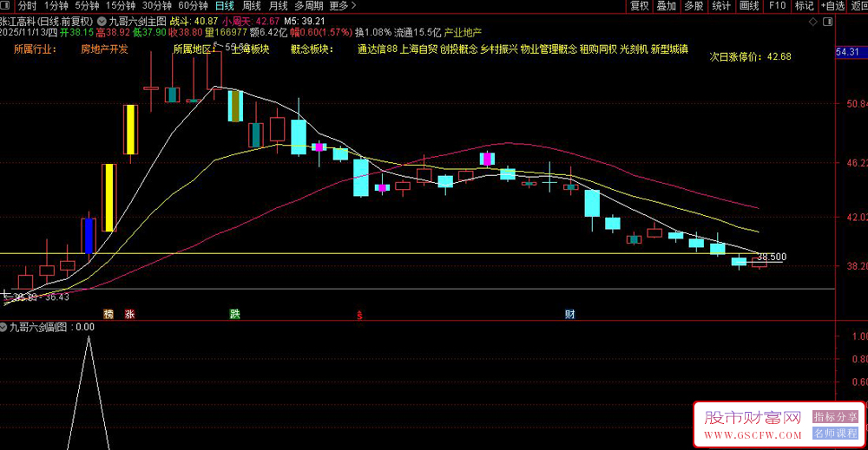This screenshot has height=450, width=868.
Task: Open the 多周期 multi-period view
Action: click(x=308, y=5)
